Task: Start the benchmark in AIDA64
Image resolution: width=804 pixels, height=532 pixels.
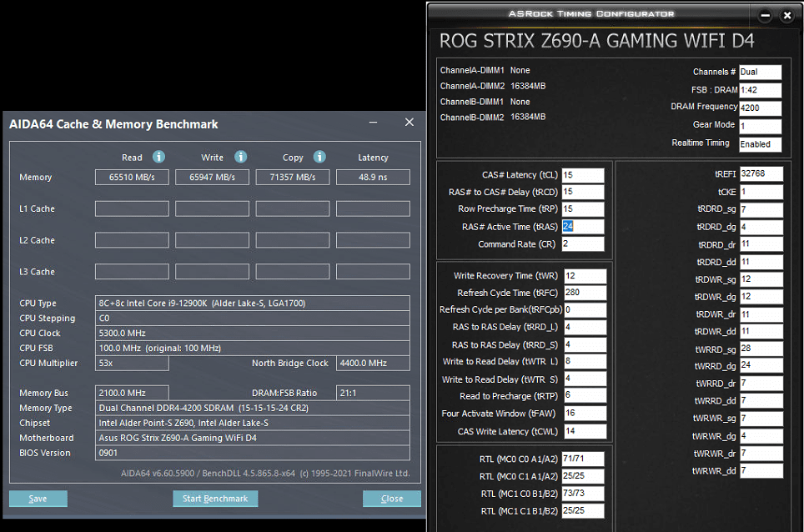Action: [215, 499]
